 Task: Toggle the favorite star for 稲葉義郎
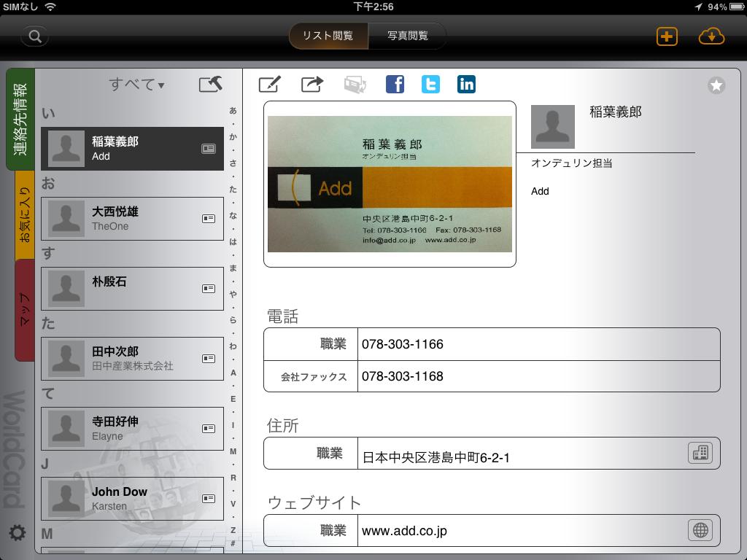716,86
